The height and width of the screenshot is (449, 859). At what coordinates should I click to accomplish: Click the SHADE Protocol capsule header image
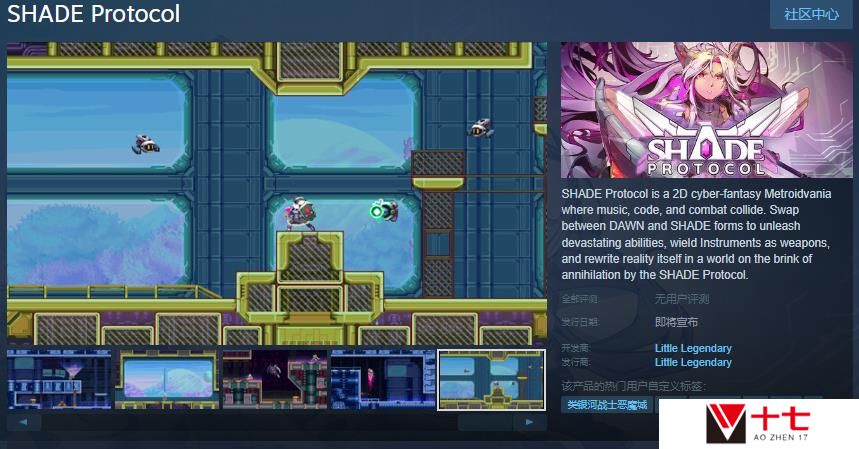point(707,110)
